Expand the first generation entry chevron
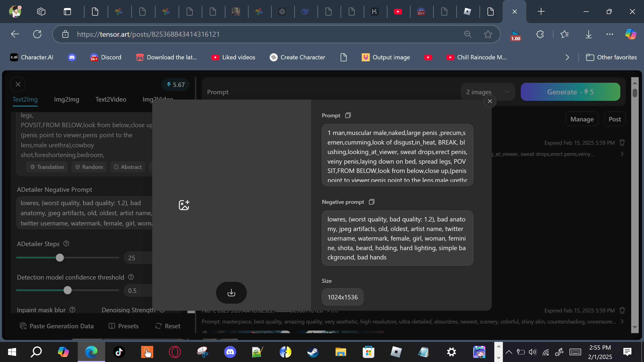644x362 pixels. 622,154
